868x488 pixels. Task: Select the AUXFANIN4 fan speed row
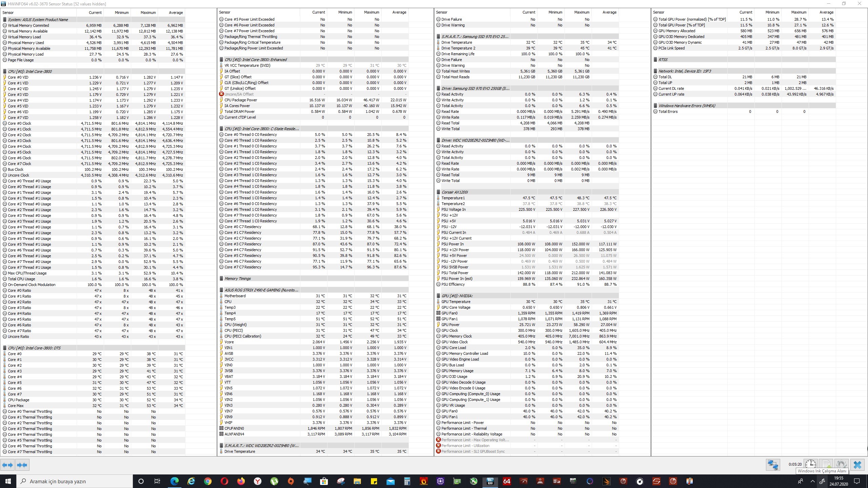coord(314,434)
